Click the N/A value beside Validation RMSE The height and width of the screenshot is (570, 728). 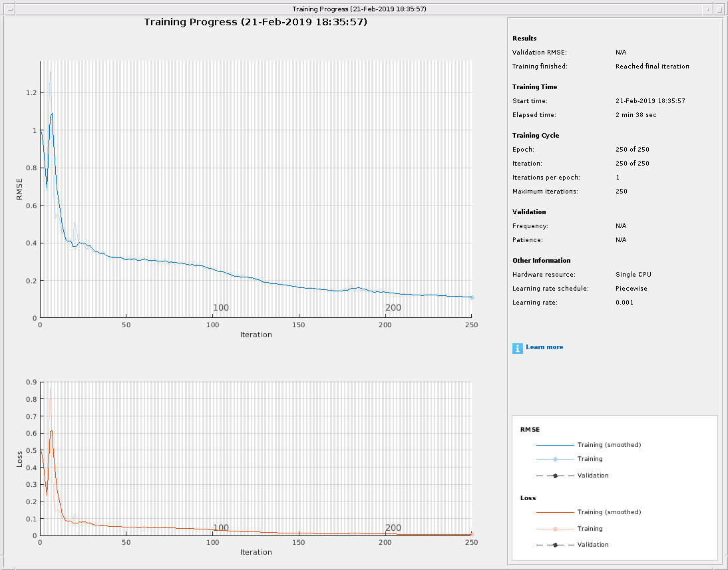[621, 53]
